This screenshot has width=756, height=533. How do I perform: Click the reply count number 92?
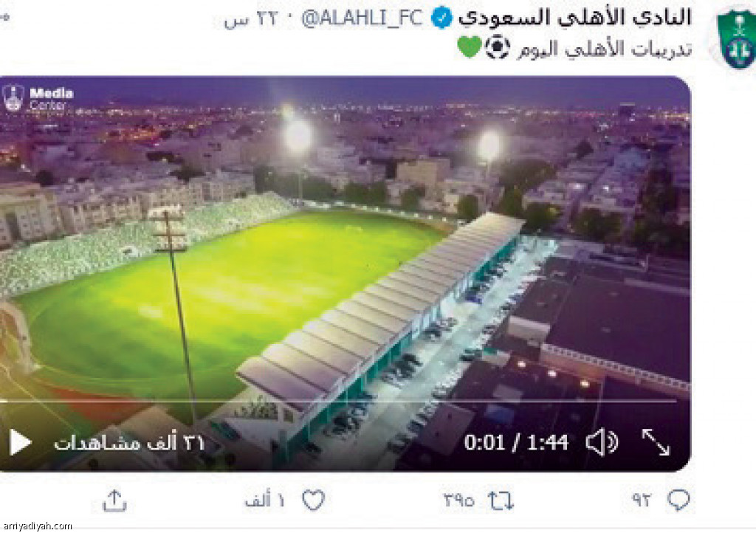tap(642, 501)
